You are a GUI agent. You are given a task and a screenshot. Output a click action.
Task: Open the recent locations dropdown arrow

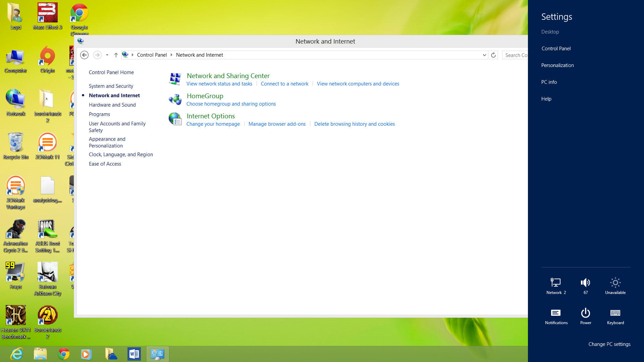[x=107, y=55]
